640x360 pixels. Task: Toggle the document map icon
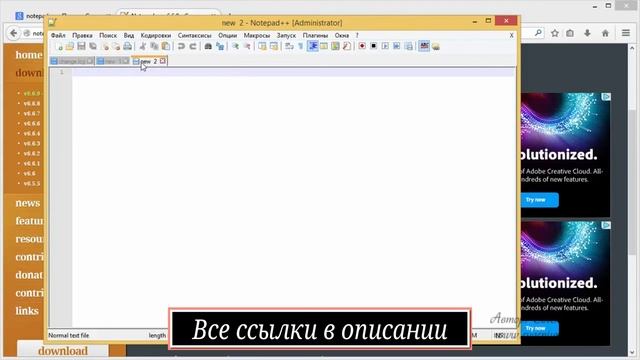pyautogui.click(x=336, y=47)
